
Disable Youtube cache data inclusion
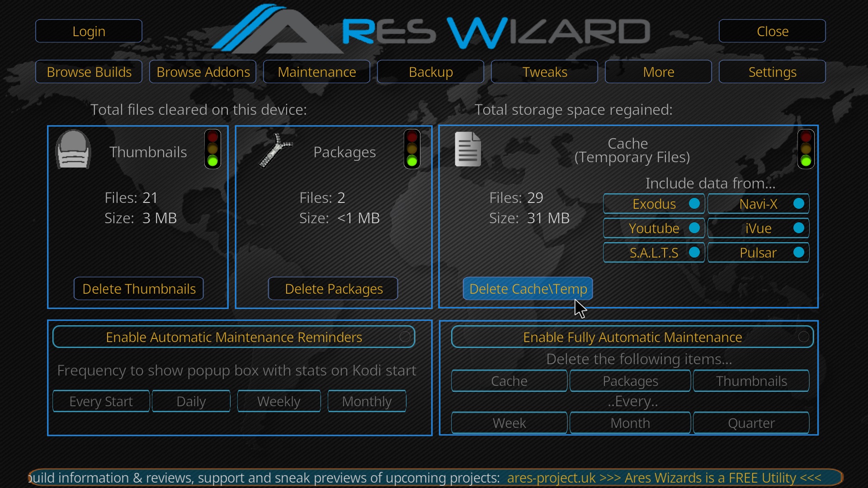(654, 228)
